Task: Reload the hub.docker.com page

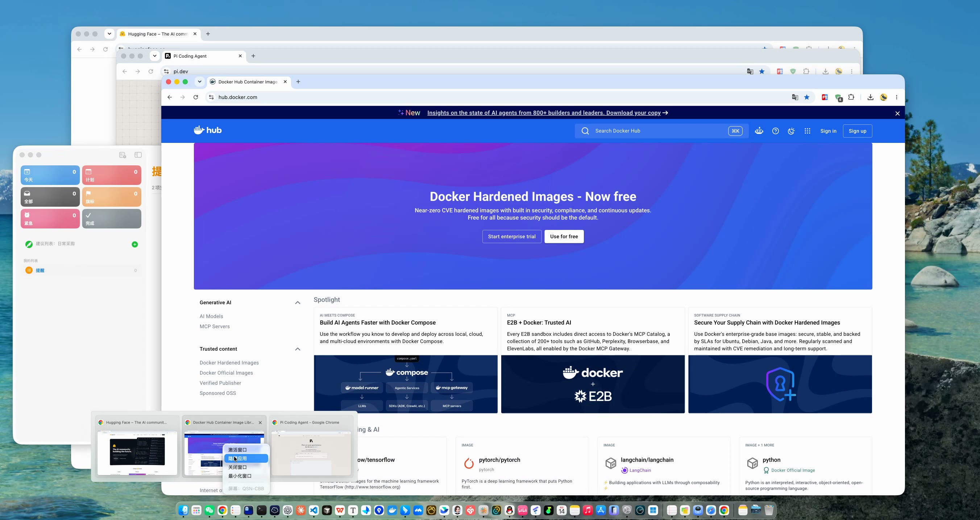Action: click(x=196, y=97)
